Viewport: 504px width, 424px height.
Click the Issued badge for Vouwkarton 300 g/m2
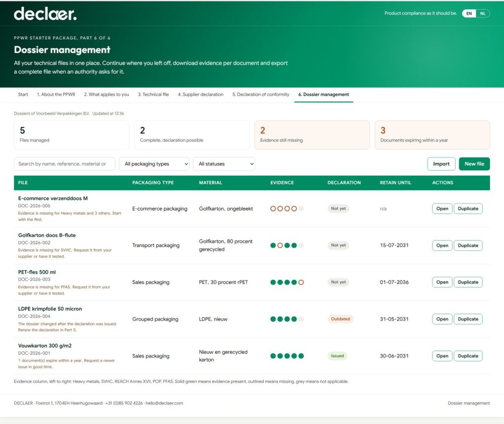click(337, 356)
